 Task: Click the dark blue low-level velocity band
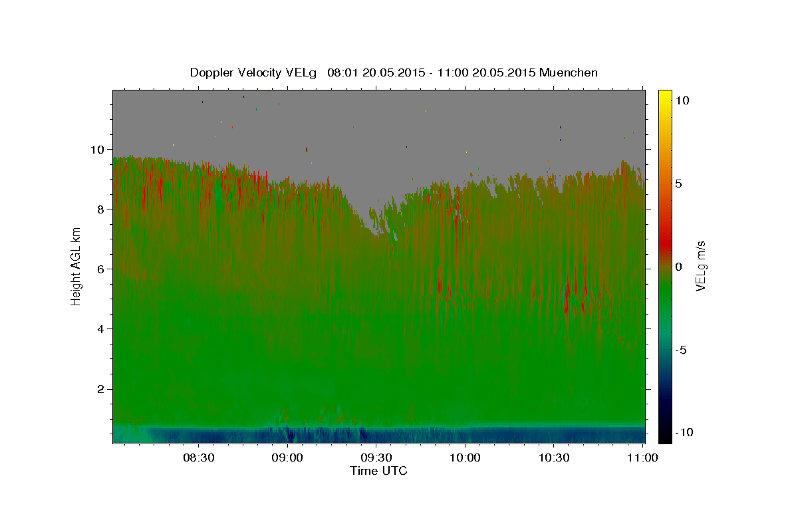[x=379, y=436]
